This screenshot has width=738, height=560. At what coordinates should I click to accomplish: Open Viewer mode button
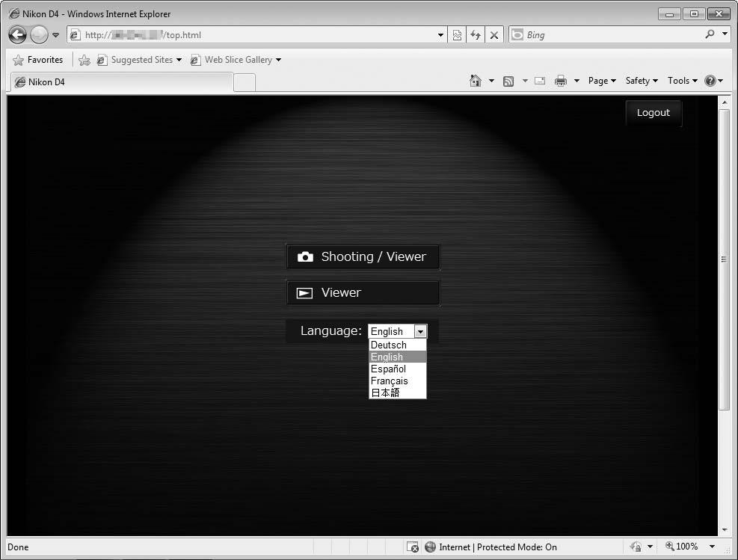pos(363,292)
